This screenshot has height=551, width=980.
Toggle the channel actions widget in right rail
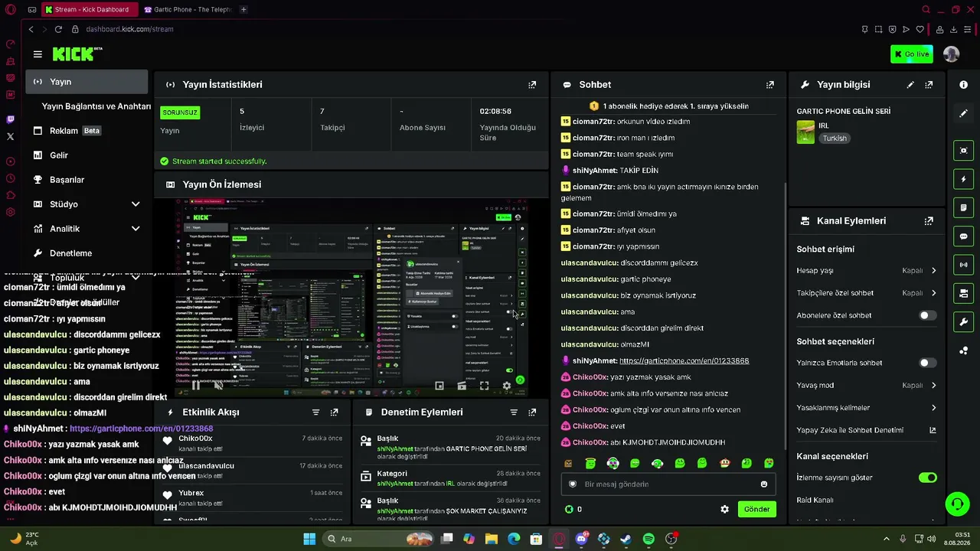pyautogui.click(x=964, y=293)
